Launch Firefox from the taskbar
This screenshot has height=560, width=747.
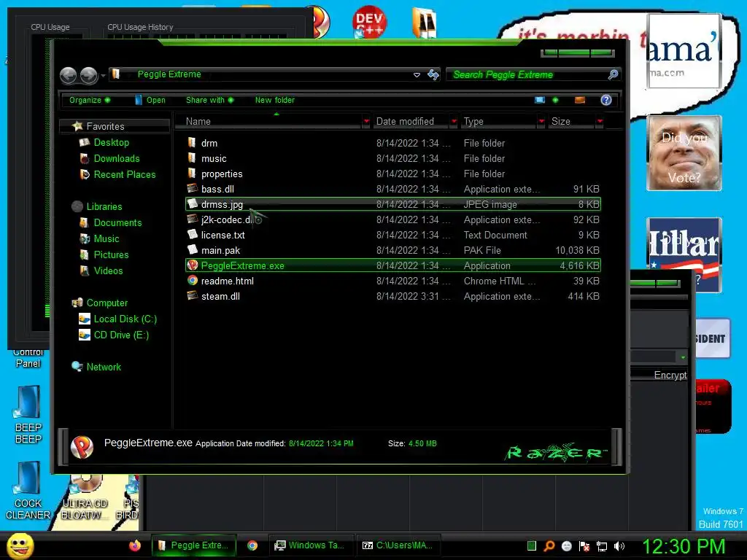pos(135,545)
